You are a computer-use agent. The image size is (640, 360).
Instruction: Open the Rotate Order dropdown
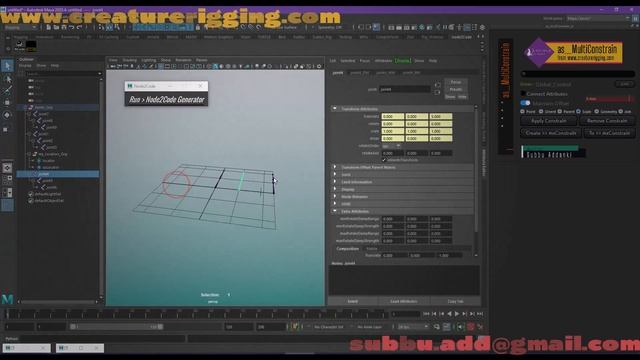[x=391, y=146]
